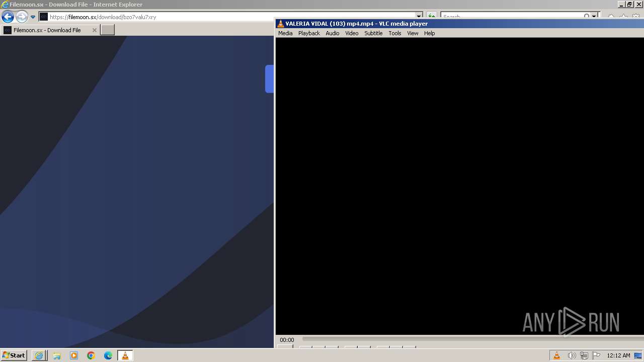644x362 pixels.
Task: Open Internet Explorer from taskbar
Action: click(39, 355)
